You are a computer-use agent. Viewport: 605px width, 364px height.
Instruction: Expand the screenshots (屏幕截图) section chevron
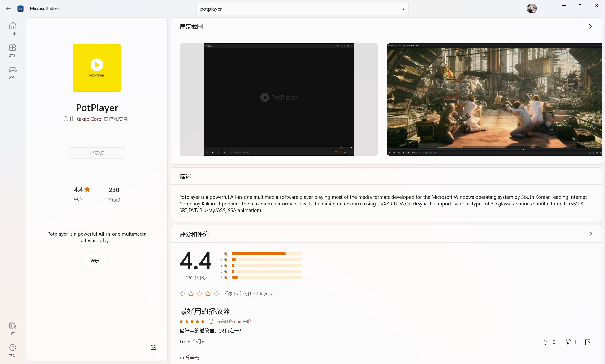[x=591, y=26]
